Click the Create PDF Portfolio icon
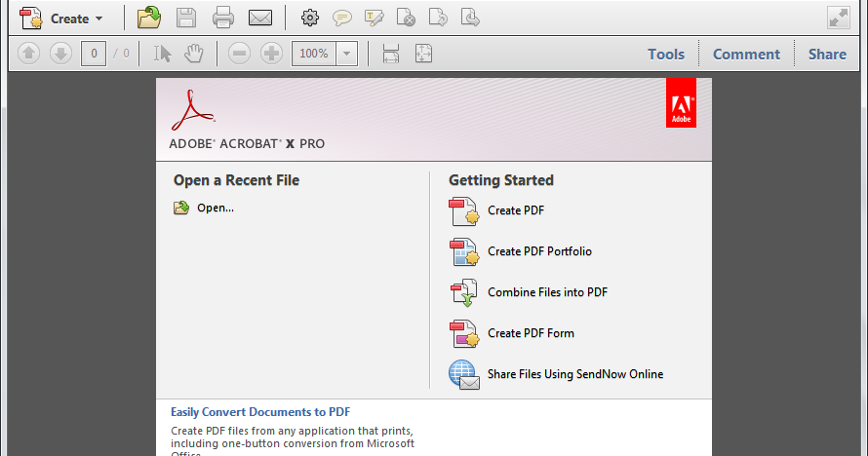The width and height of the screenshot is (868, 456). tap(464, 252)
